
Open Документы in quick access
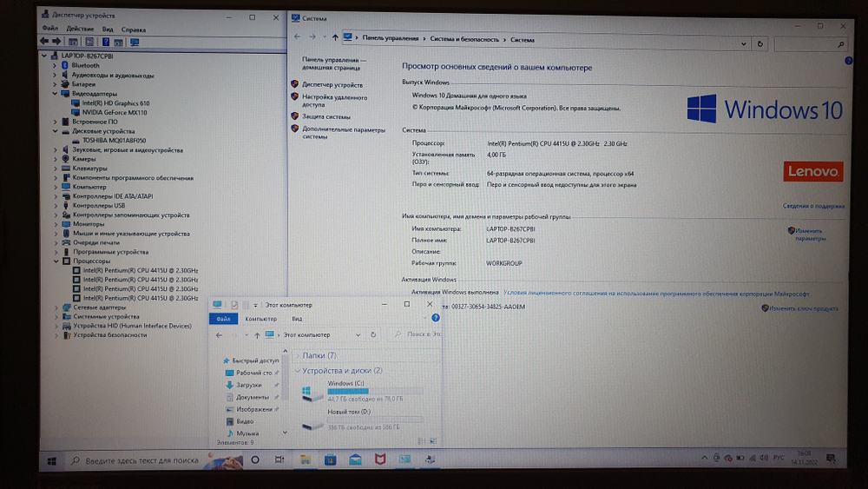click(x=252, y=397)
